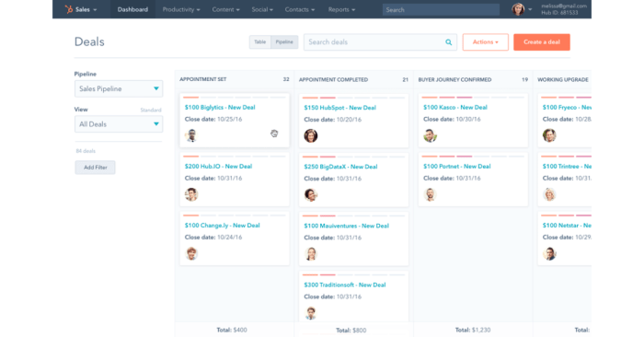Open the Content menu
This screenshot has width=644, height=337.
[x=225, y=9]
